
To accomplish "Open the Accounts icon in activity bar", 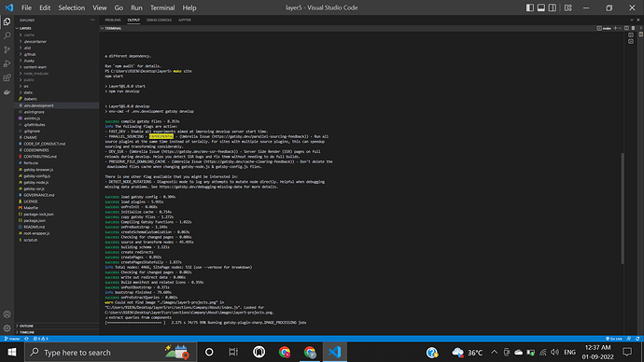I will 7,314.
